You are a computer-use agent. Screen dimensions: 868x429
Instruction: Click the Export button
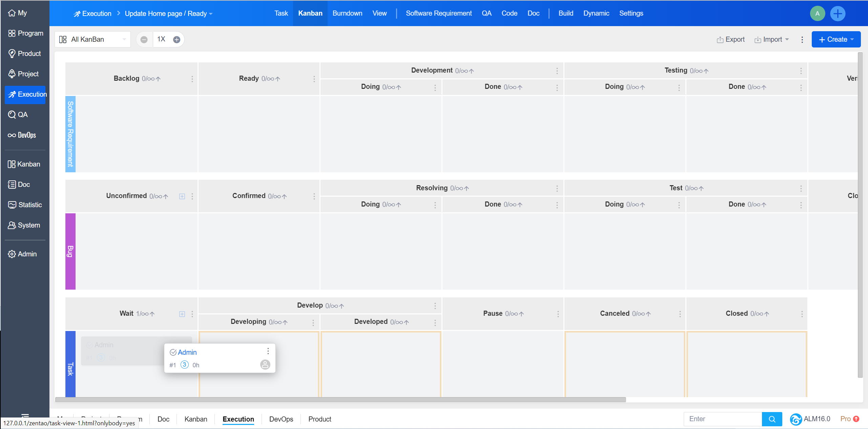pos(731,39)
